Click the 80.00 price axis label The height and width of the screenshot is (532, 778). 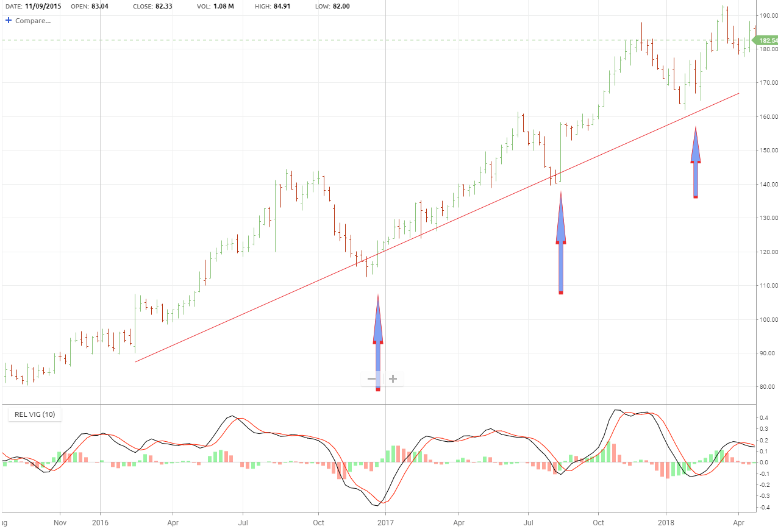768,387
